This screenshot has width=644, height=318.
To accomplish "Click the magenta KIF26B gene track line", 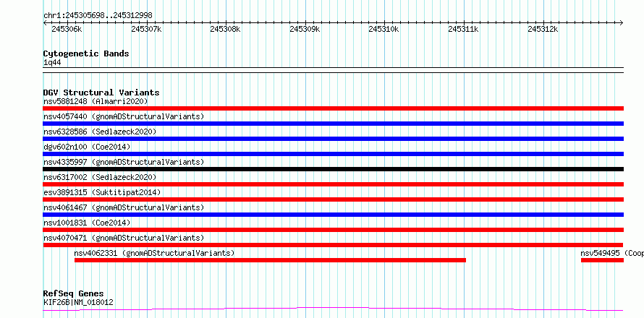I will (x=334, y=309).
